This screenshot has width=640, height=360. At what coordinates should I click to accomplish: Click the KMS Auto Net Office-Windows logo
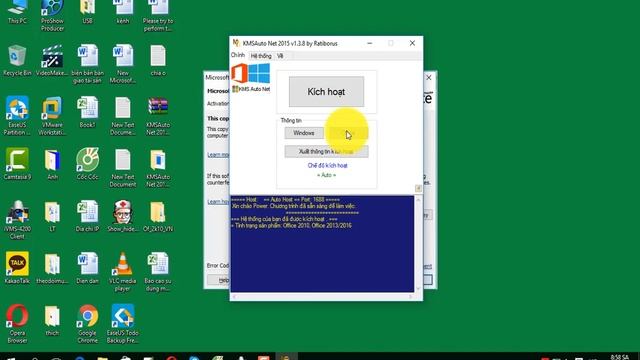(x=251, y=78)
